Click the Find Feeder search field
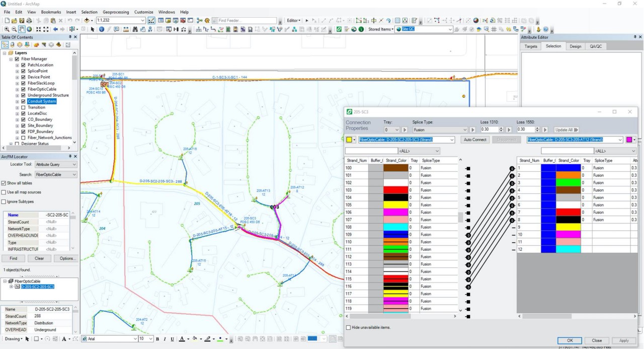The width and height of the screenshot is (644, 349). tap(247, 21)
